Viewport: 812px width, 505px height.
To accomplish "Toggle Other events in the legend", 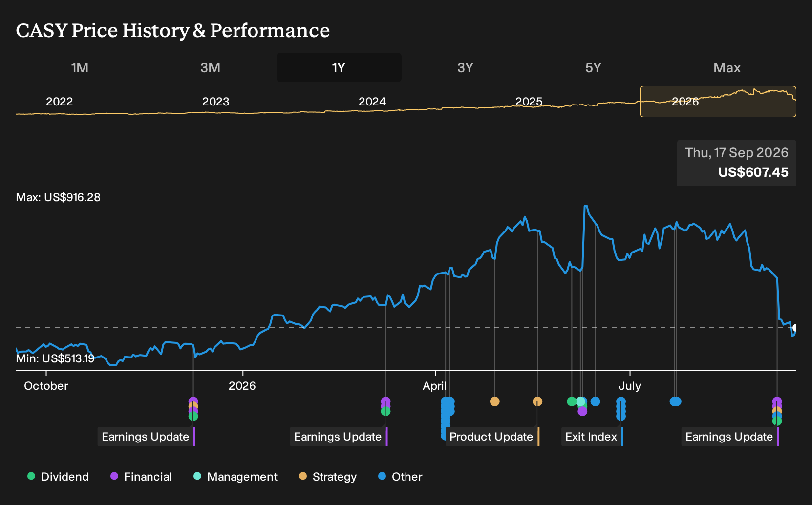I will click(x=400, y=477).
